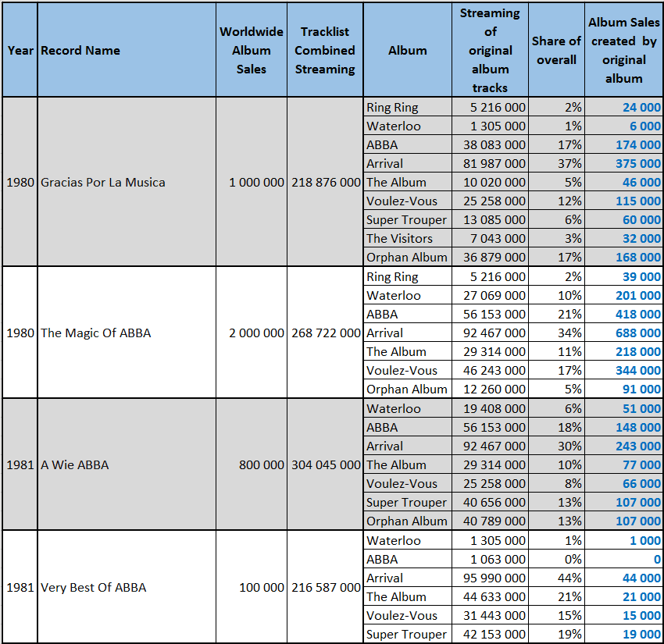Click the Tracklist Combined Streaming header

pos(325,51)
